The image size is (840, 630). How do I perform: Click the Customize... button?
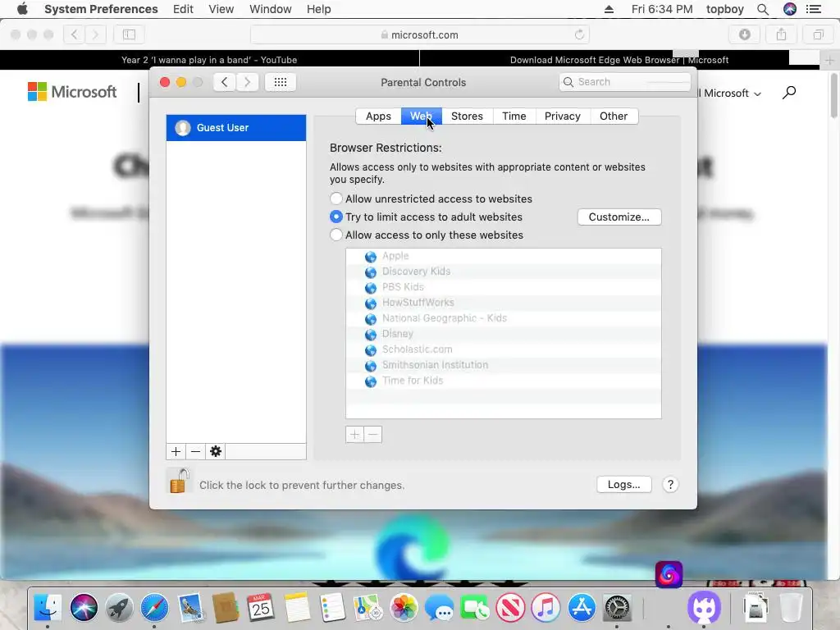point(619,217)
